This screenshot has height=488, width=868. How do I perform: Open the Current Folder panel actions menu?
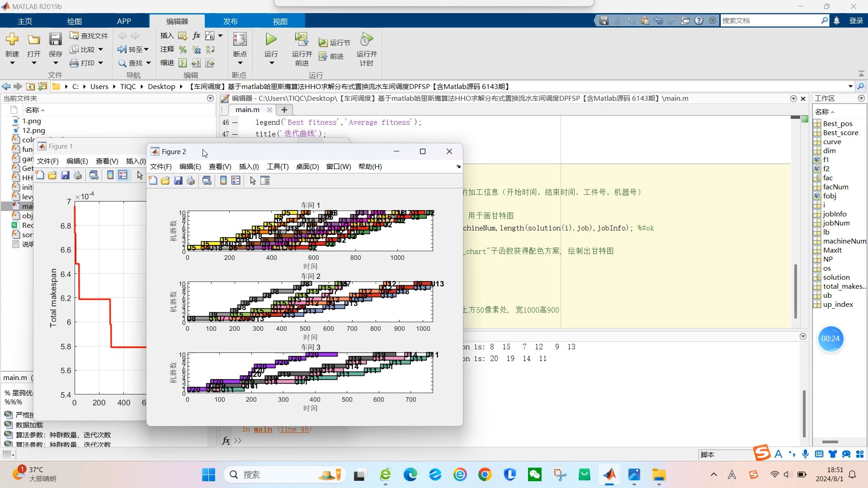pyautogui.click(x=210, y=98)
